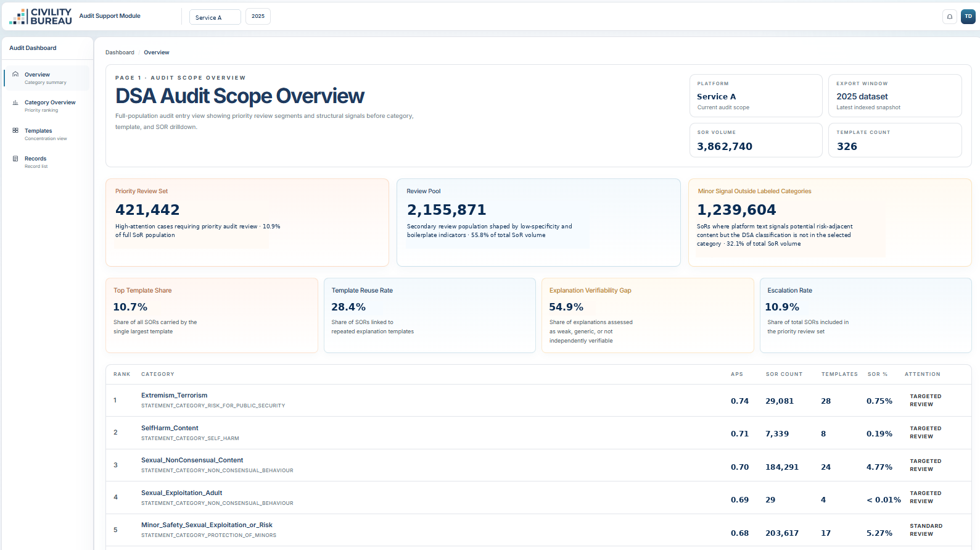Click the SOR Volume 3,862,740 tile
980x550 pixels.
(x=756, y=140)
